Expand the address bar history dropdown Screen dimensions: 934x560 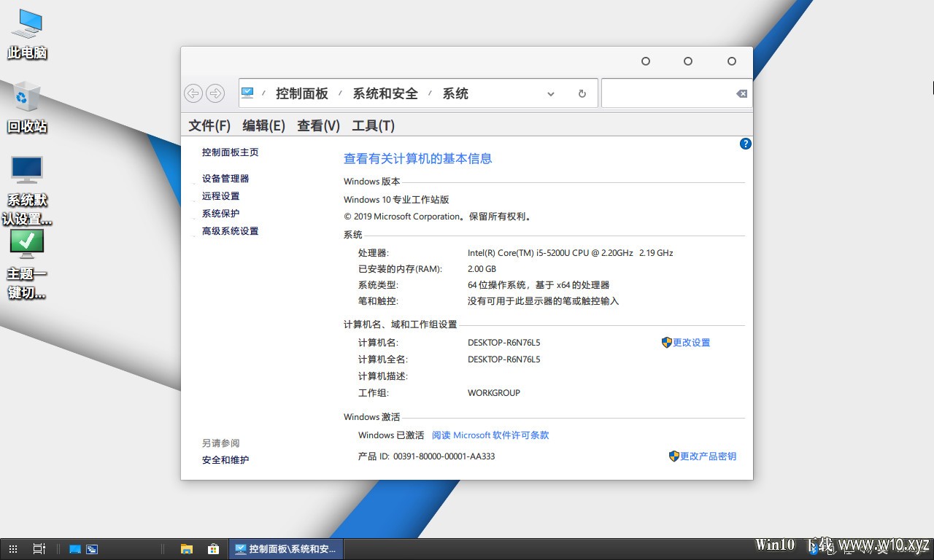(551, 94)
